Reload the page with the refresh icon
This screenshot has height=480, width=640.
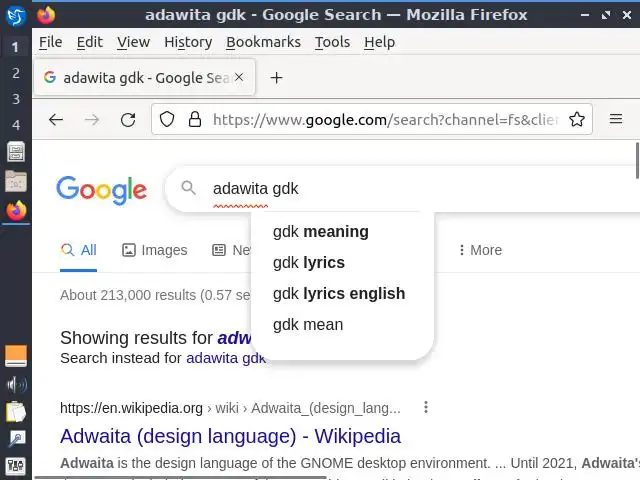pos(128,120)
